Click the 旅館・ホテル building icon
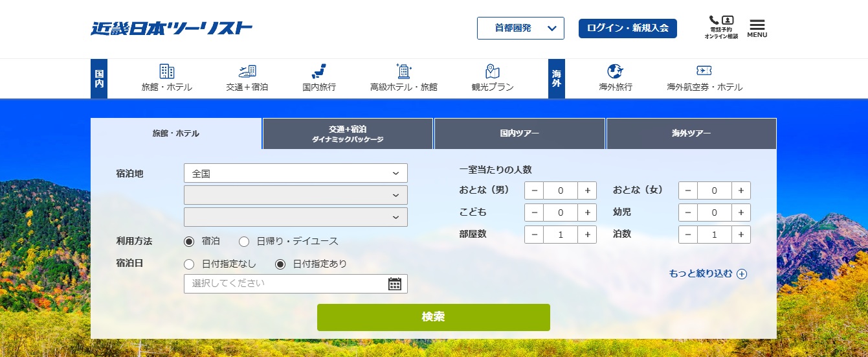 coord(167,71)
